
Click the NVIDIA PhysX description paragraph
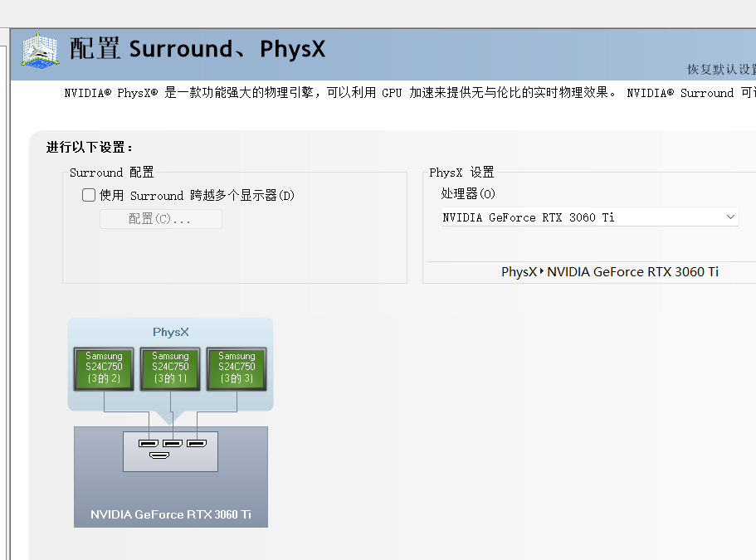click(x=410, y=93)
